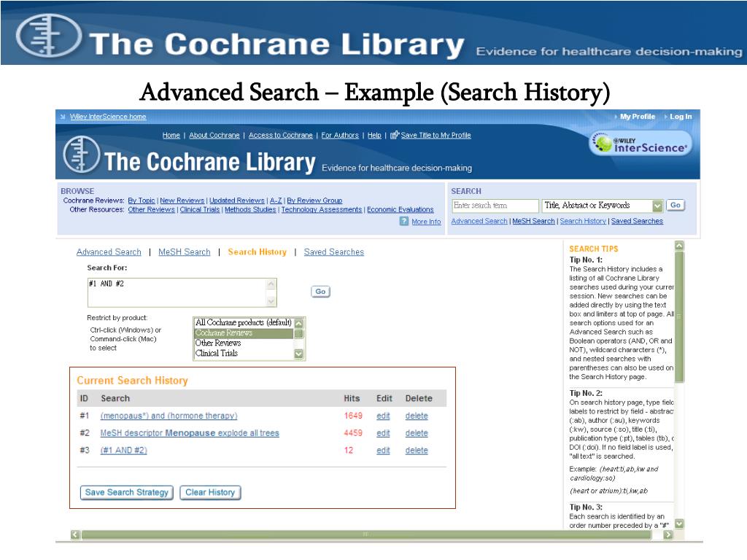Click edit for search #3
The height and width of the screenshot is (560, 747).
pyautogui.click(x=383, y=451)
